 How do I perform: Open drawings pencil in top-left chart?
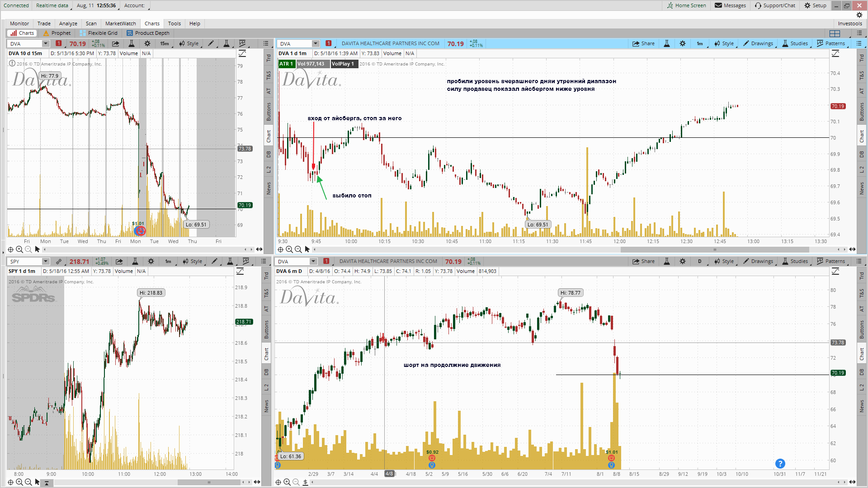tap(211, 44)
